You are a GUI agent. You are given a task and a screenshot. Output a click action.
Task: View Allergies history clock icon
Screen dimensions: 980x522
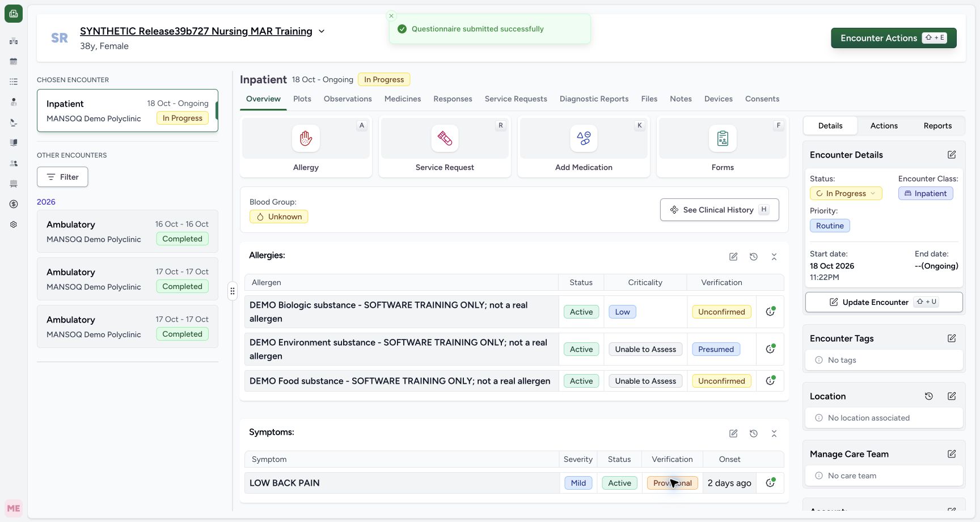click(754, 257)
